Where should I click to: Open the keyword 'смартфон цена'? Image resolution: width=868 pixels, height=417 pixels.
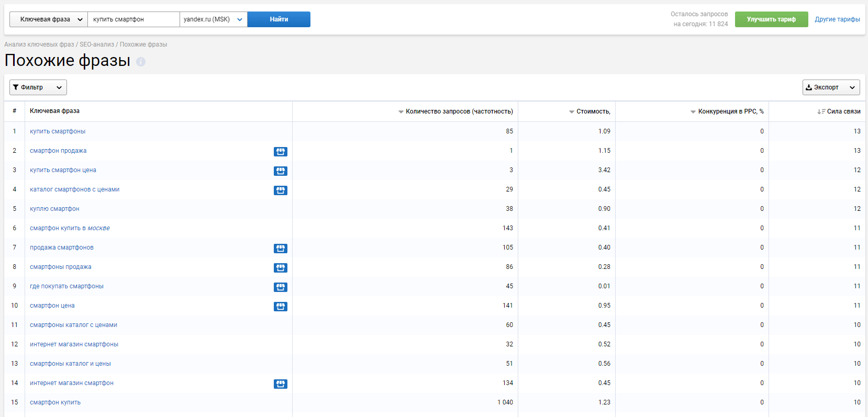click(x=52, y=306)
